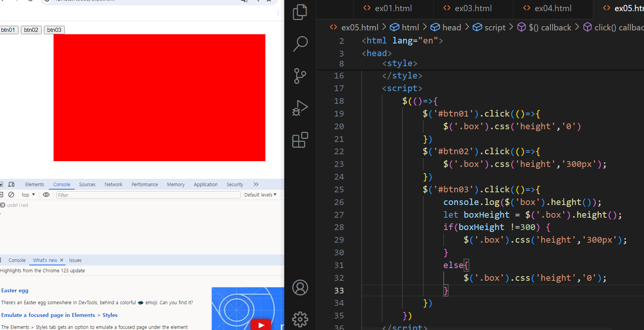Screen dimensions: 644x330
Task: Open the Run and Debug view
Action: coord(300,108)
